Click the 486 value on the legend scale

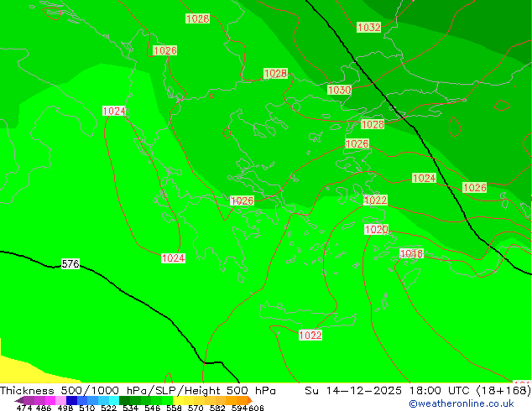click(43, 408)
